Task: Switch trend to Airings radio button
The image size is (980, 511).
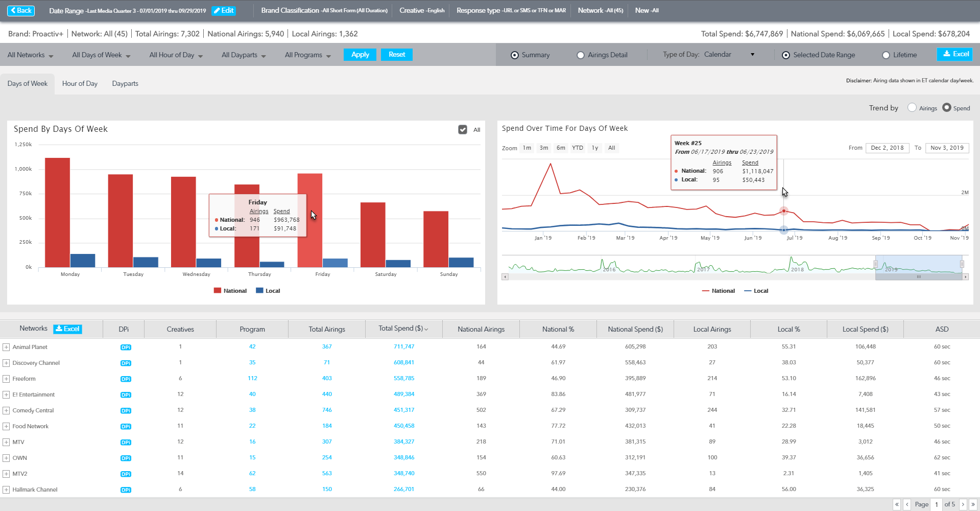Action: pyautogui.click(x=912, y=108)
